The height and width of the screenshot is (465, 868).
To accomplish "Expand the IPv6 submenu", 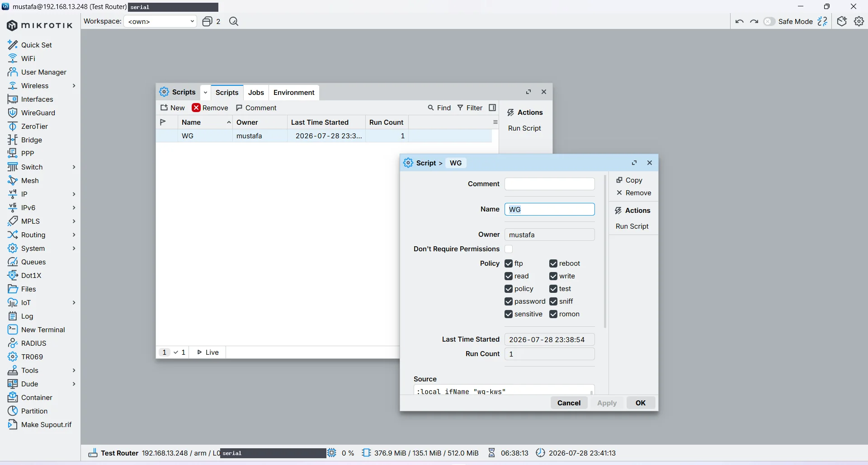I will 74,207.
